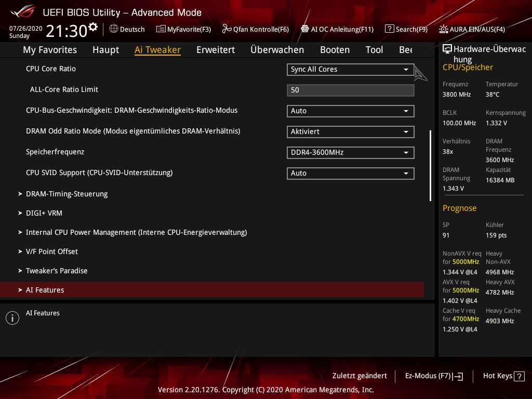Click the 4903 MHz Heavy Cache value

tap(500, 321)
